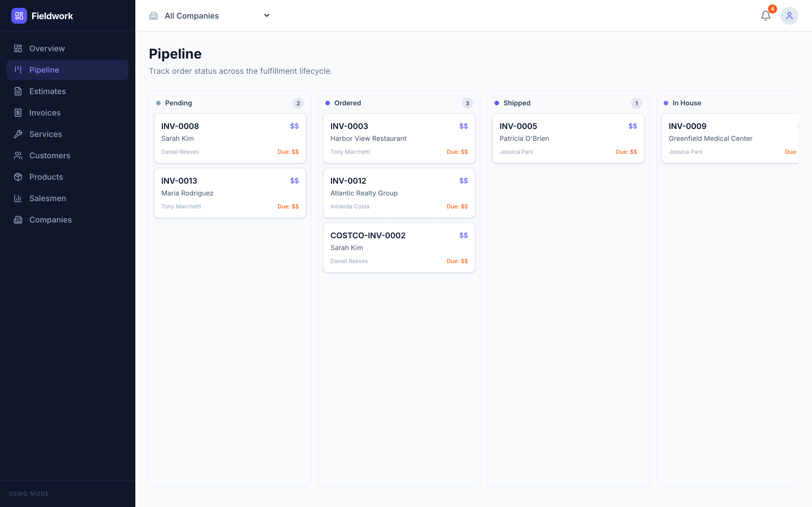Click the Customers people icon in sidebar
Viewport: 812px width, 507px height.
(x=18, y=155)
